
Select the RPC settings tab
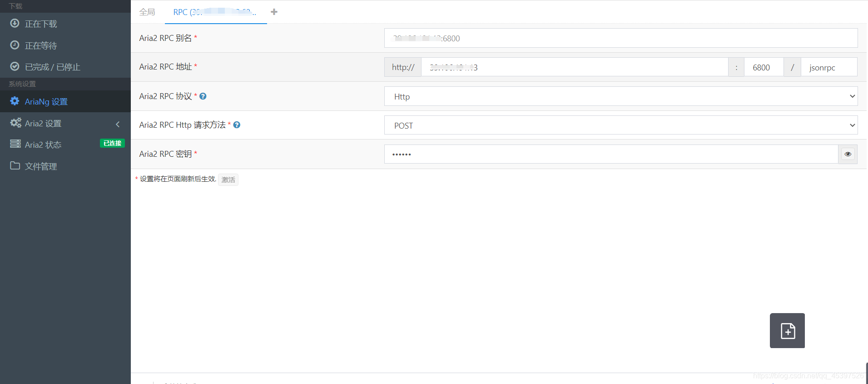pyautogui.click(x=215, y=12)
